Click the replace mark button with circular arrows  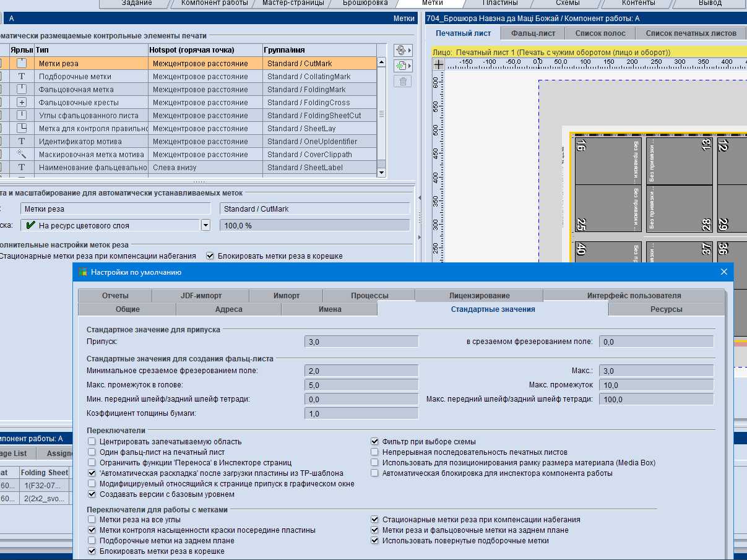[x=400, y=51]
